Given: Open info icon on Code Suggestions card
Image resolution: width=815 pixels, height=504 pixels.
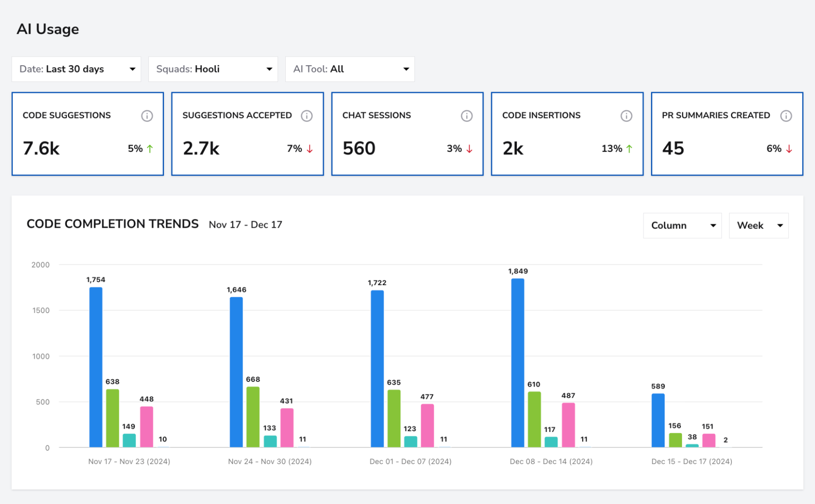Looking at the screenshot, I should coord(147,116).
